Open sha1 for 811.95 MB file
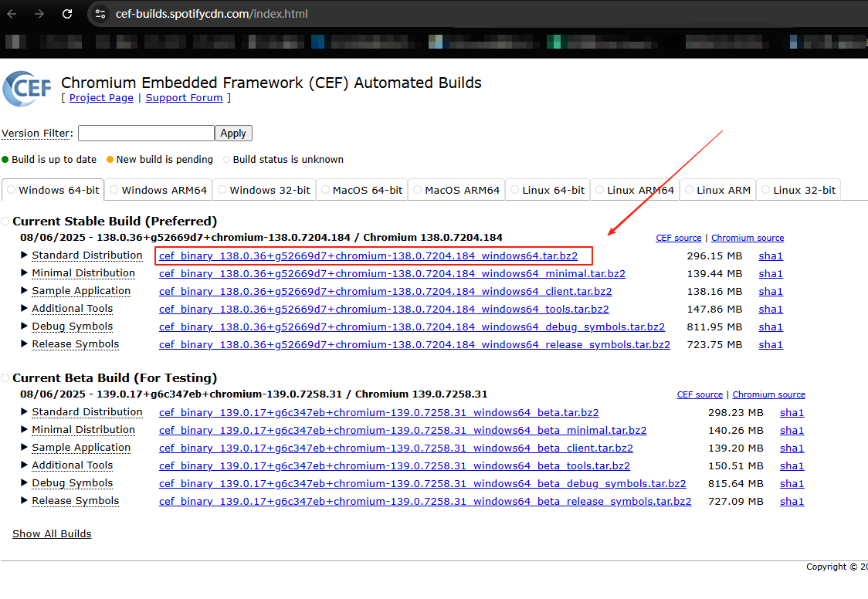Image resolution: width=868 pixels, height=599 pixels. click(x=771, y=327)
